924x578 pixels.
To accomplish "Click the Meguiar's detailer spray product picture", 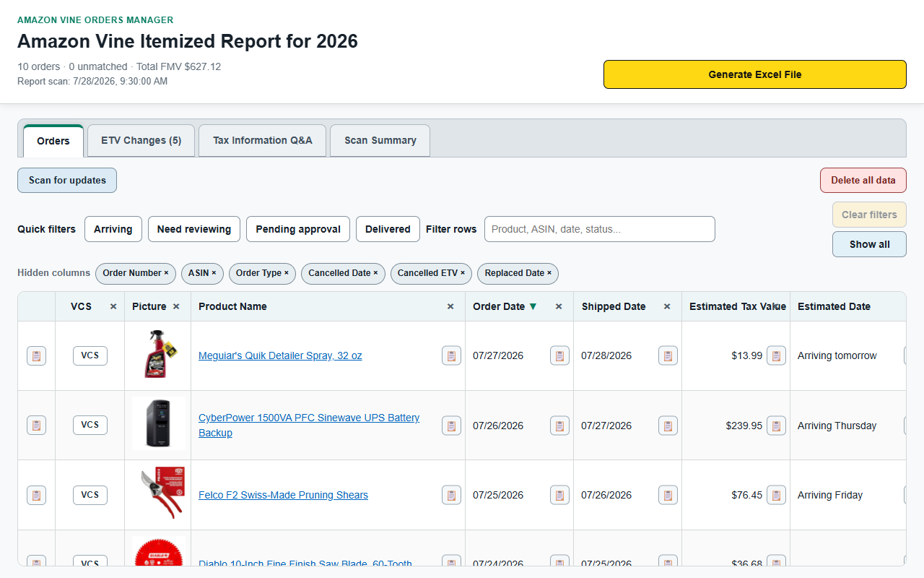I will coord(158,355).
